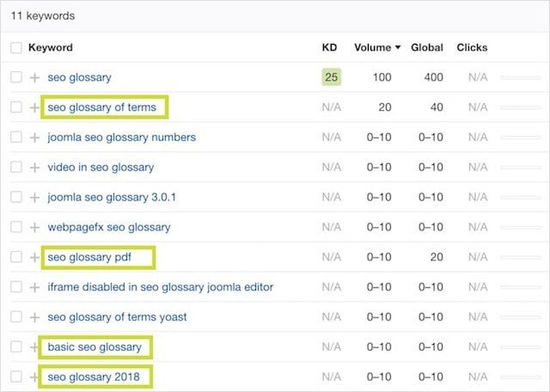Click plus icon beside 'seo glossary pdf'
Viewport: 550px width, 392px height.
coord(35,257)
